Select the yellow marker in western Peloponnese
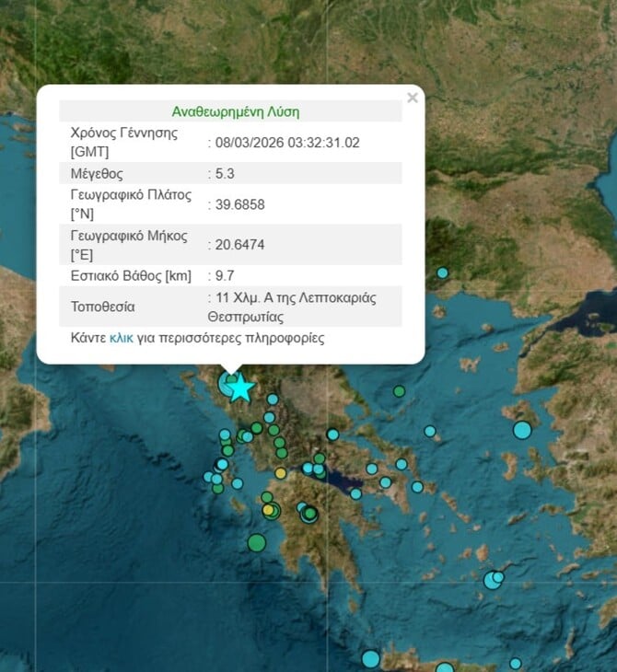The width and height of the screenshot is (617, 672). pyautogui.click(x=268, y=510)
